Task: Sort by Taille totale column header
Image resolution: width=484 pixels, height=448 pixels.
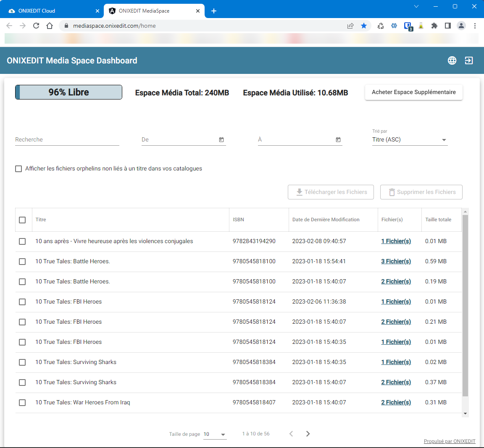Action: click(438, 220)
